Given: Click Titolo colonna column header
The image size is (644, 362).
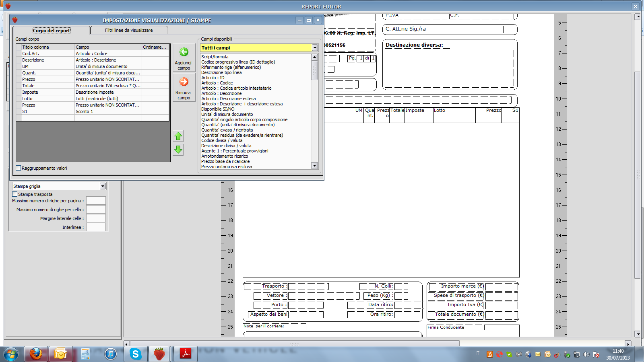Looking at the screenshot, I should click(x=48, y=47).
